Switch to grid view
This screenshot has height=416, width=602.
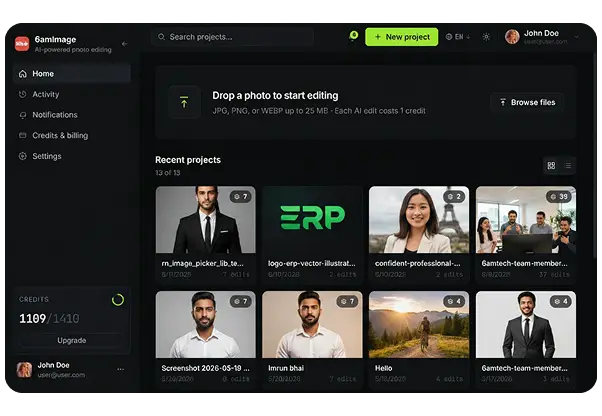(551, 165)
